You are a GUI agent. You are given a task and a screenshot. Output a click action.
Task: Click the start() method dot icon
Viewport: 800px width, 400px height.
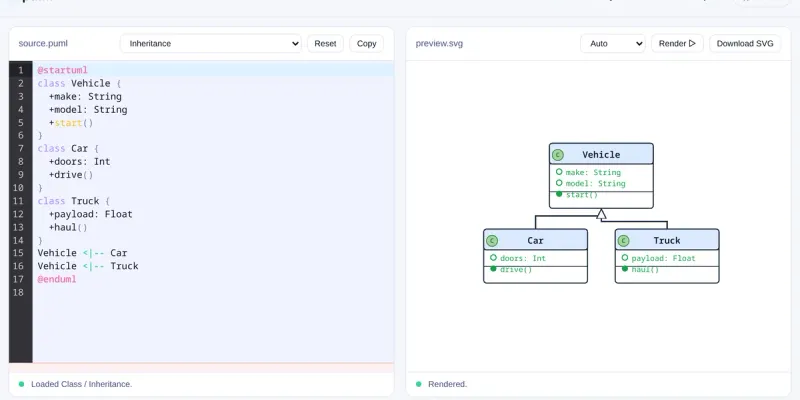[x=559, y=194]
